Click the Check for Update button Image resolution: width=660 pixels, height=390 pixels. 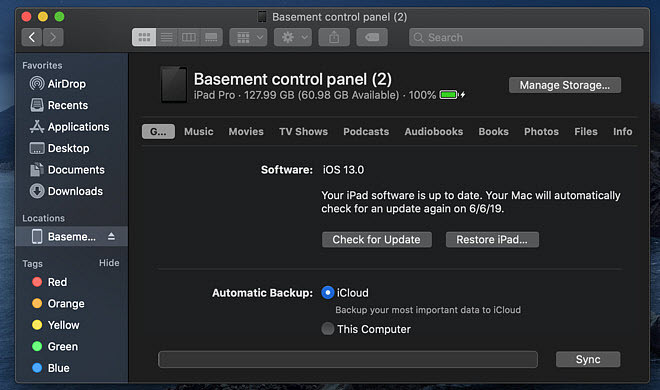377,239
